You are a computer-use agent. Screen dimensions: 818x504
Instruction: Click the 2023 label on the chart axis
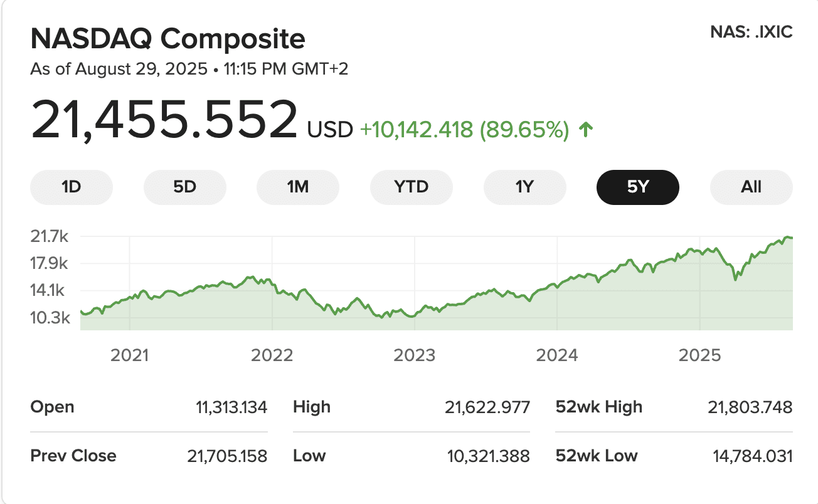click(414, 355)
